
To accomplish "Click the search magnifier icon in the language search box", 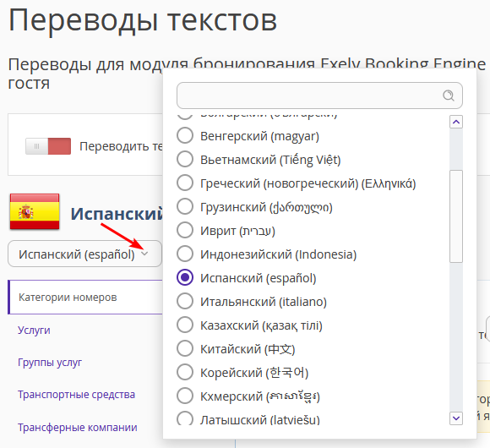I will click(x=449, y=96).
